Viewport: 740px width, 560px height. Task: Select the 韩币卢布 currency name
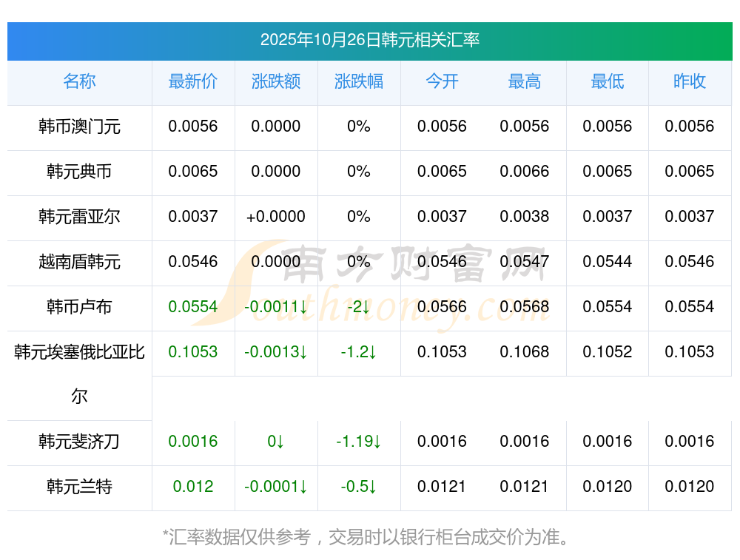(x=79, y=307)
